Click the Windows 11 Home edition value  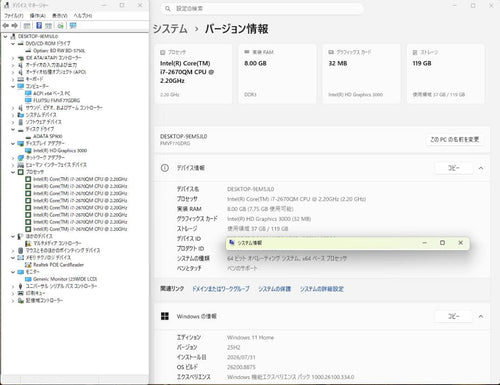pos(250,337)
